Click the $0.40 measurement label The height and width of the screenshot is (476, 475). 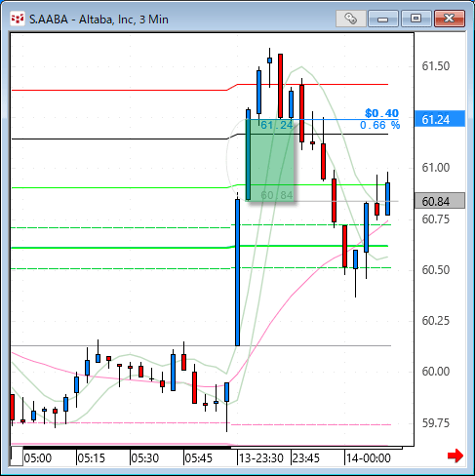(381, 113)
